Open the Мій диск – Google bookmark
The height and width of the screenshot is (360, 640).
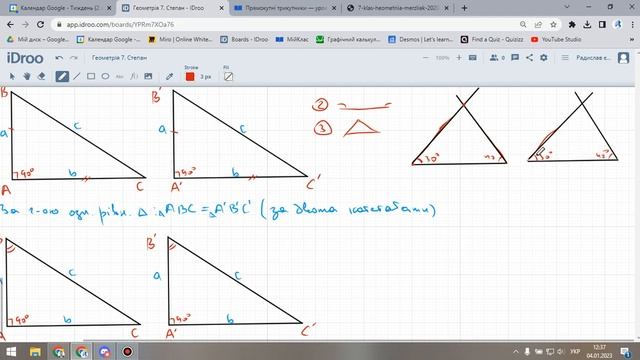(38, 40)
